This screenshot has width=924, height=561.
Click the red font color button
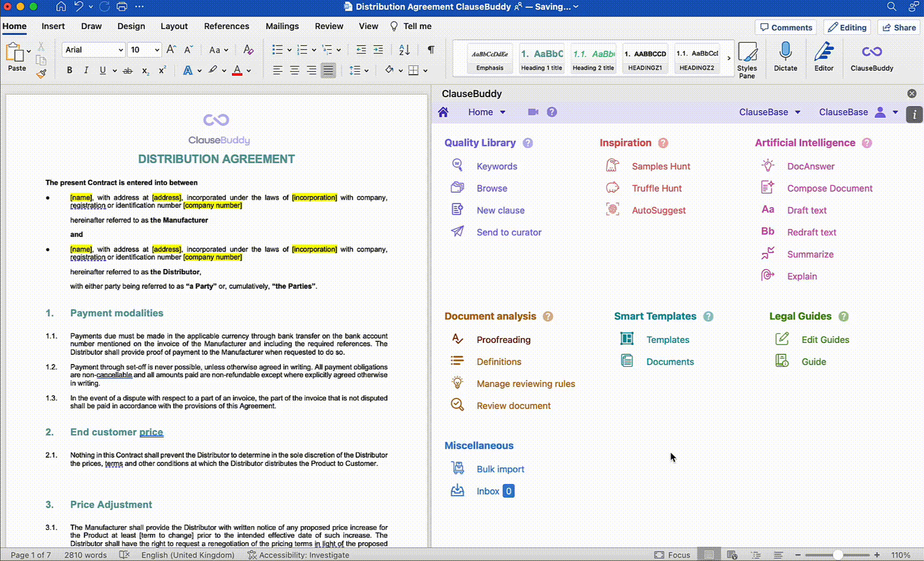[x=237, y=70]
